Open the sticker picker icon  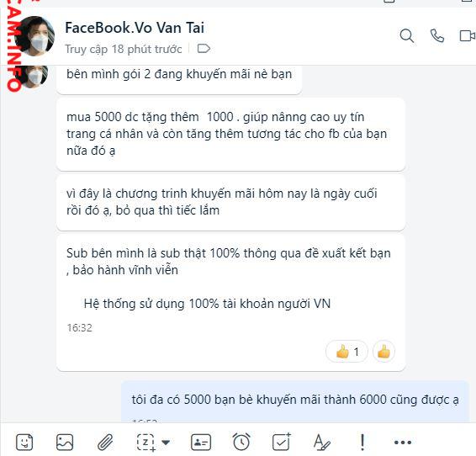[x=24, y=443]
